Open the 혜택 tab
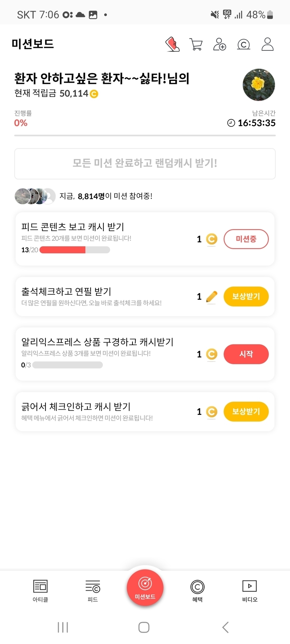The height and width of the screenshot is (644, 290). point(197,591)
